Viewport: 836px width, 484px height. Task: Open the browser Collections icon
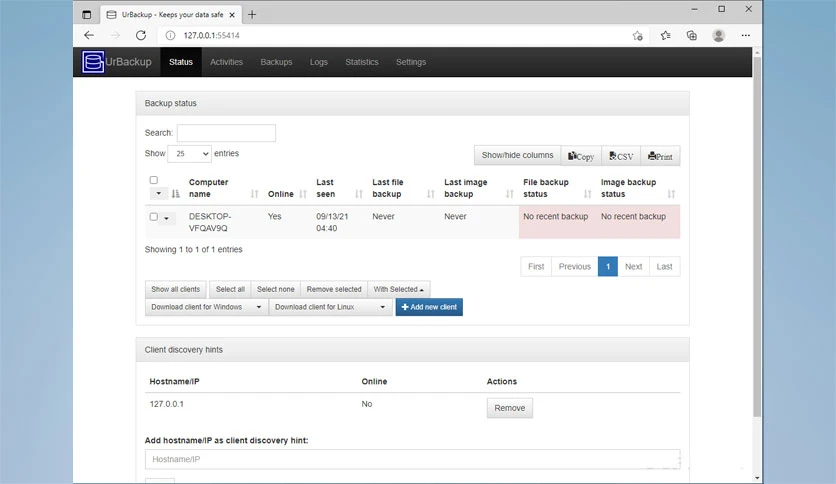click(x=692, y=35)
